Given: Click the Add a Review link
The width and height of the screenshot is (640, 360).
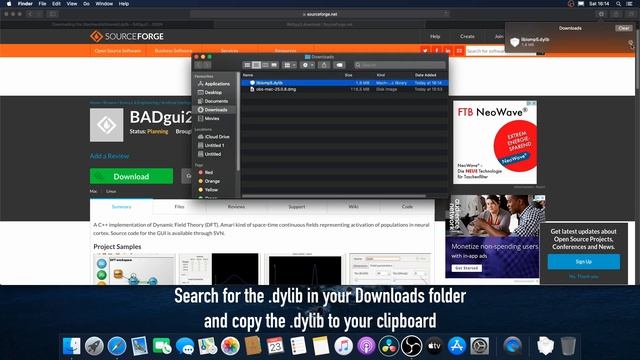Looking at the screenshot, I should (109, 156).
